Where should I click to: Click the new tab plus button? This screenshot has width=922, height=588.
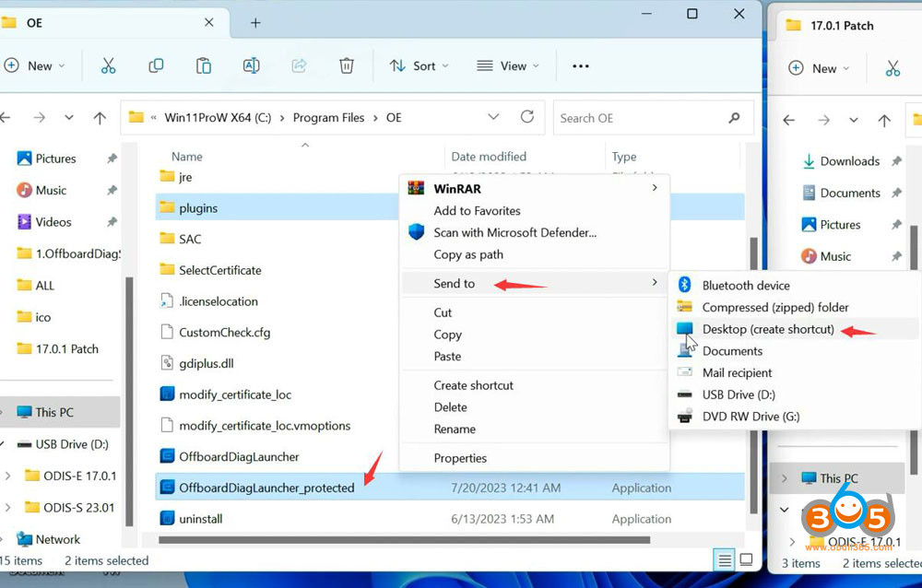tap(255, 22)
